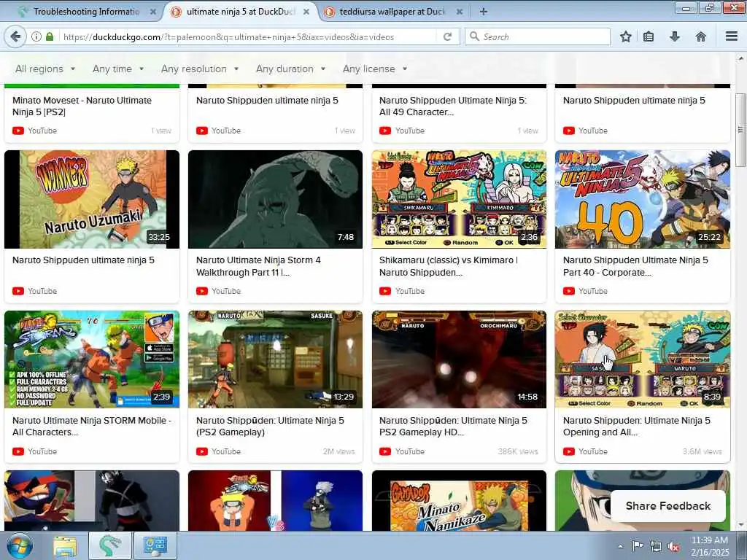Expand the Any license filter
Image resolution: width=747 pixels, height=560 pixels.
click(x=375, y=69)
